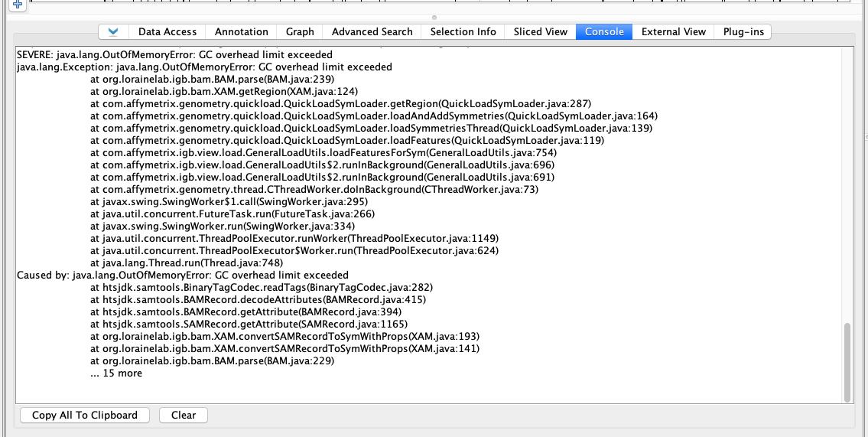Open the External View tab

[673, 31]
